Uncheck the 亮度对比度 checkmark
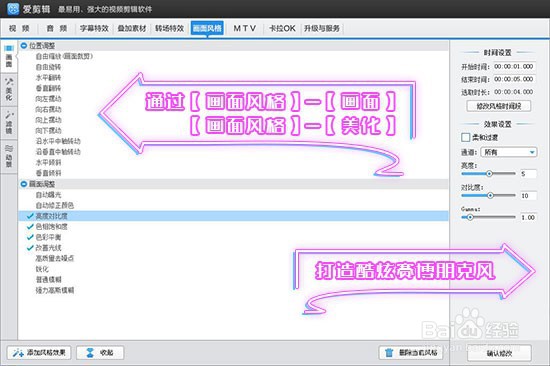The height and width of the screenshot is (366, 550). pyautogui.click(x=30, y=216)
